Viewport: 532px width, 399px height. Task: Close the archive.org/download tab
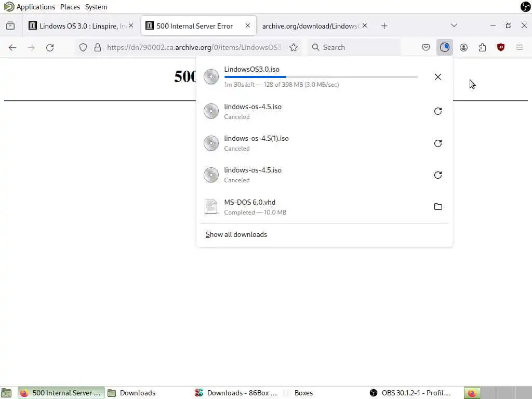(364, 26)
